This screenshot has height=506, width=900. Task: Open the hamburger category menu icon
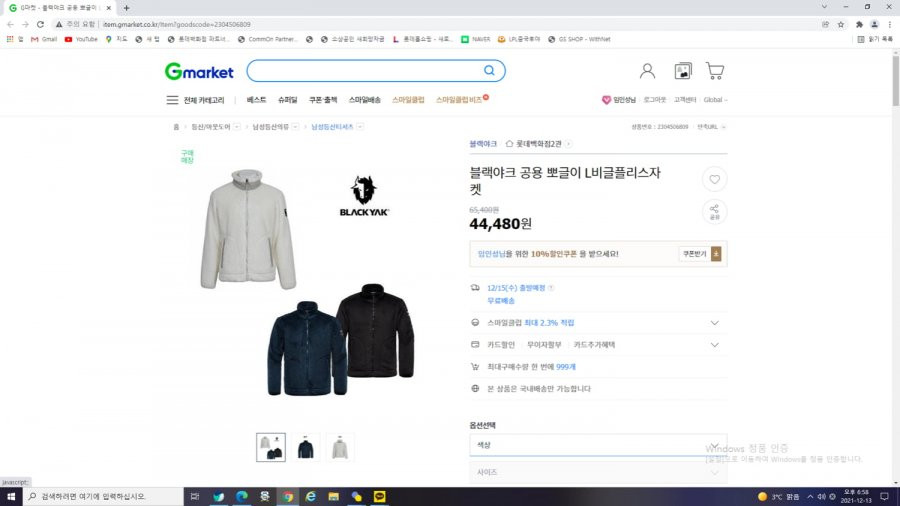[x=172, y=100]
